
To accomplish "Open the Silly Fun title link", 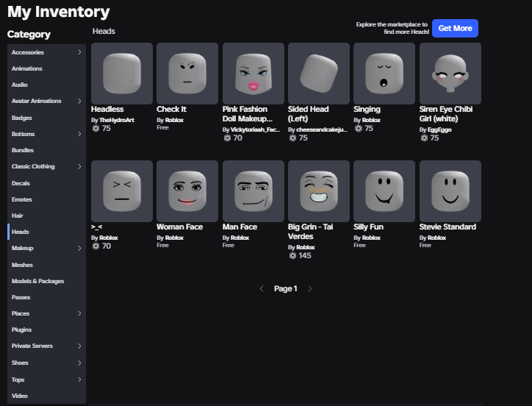I will (x=368, y=227).
